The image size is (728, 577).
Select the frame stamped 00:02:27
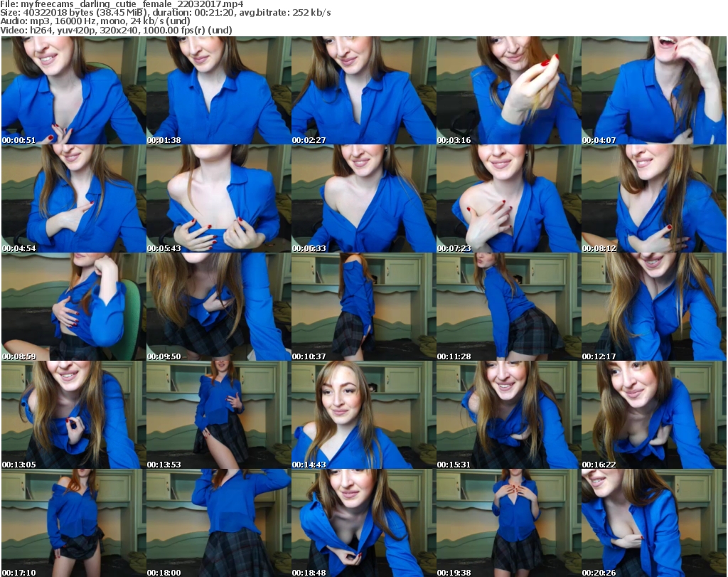click(x=363, y=90)
